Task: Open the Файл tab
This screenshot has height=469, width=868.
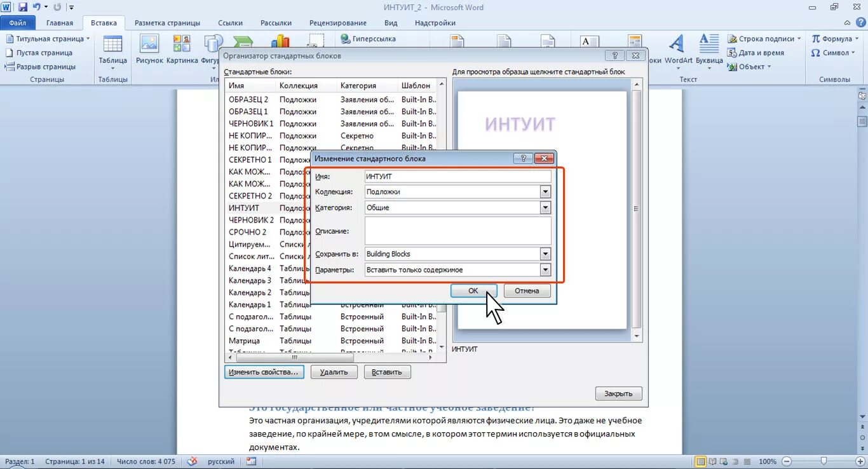Action: click(18, 23)
